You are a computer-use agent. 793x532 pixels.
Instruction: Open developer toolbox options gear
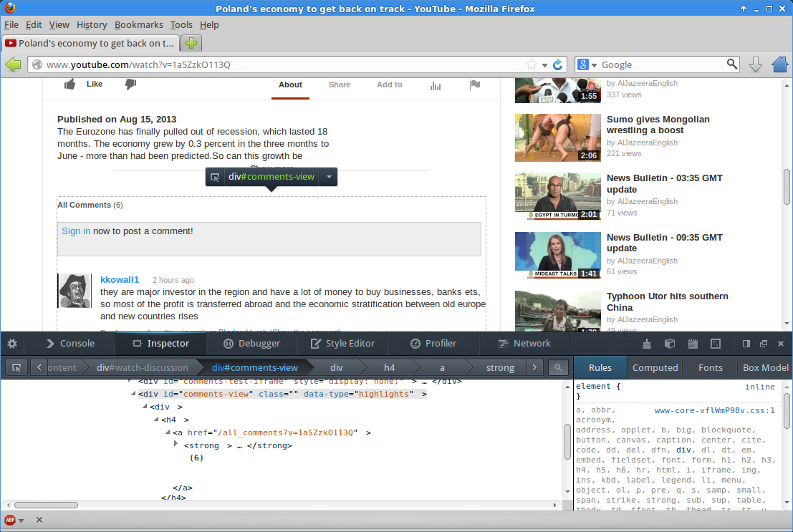[x=12, y=344]
